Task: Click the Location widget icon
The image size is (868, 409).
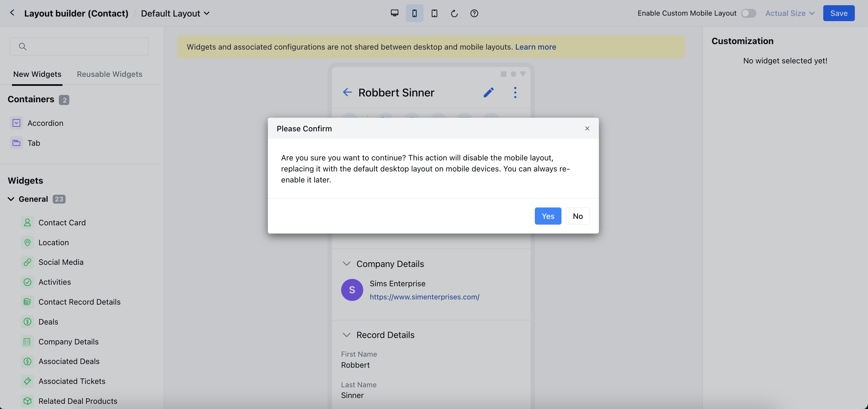Action: 27,242
